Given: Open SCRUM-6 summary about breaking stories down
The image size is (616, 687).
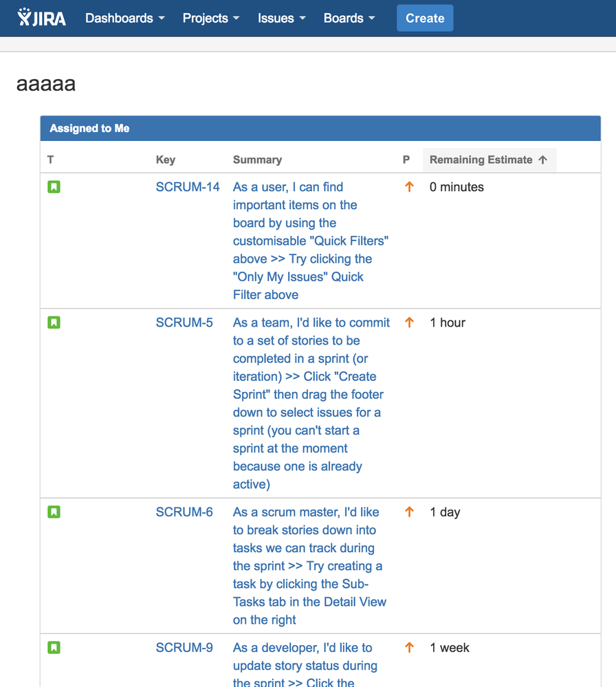Looking at the screenshot, I should point(309,566).
